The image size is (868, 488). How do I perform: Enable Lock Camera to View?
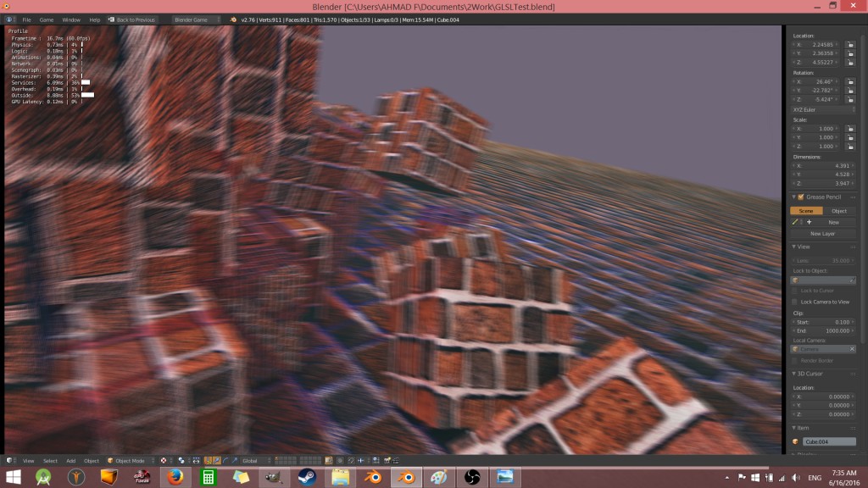(x=793, y=302)
